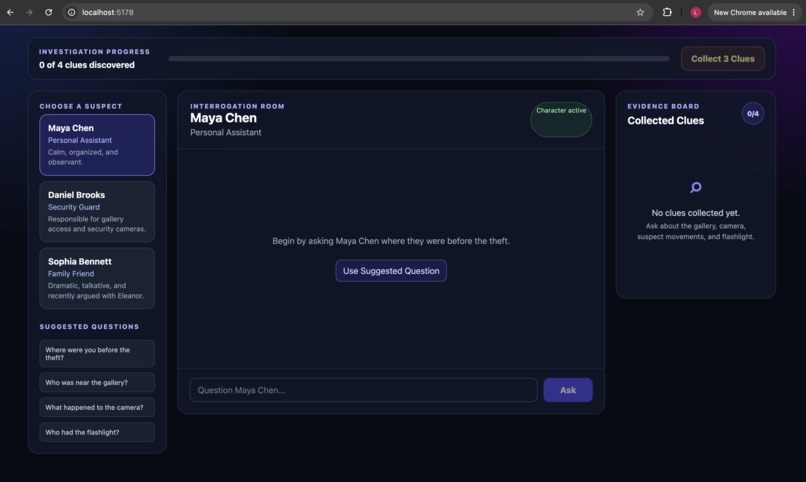
Task: Open the Chrome extensions puzzle icon
Action: pyautogui.click(x=667, y=12)
